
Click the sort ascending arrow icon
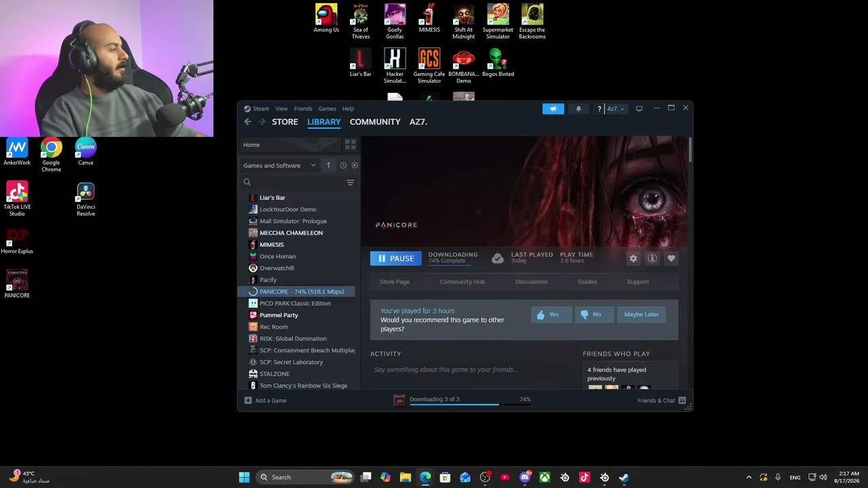328,165
